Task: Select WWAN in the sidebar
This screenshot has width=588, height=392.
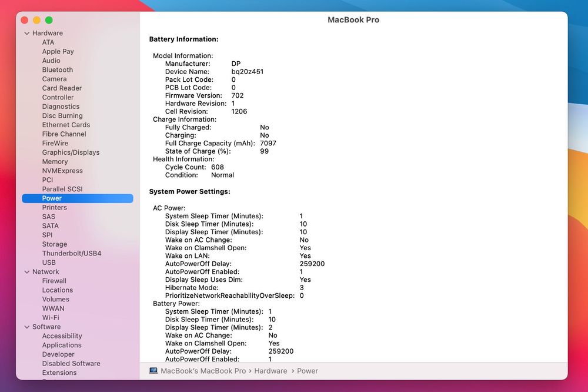Action: point(54,308)
